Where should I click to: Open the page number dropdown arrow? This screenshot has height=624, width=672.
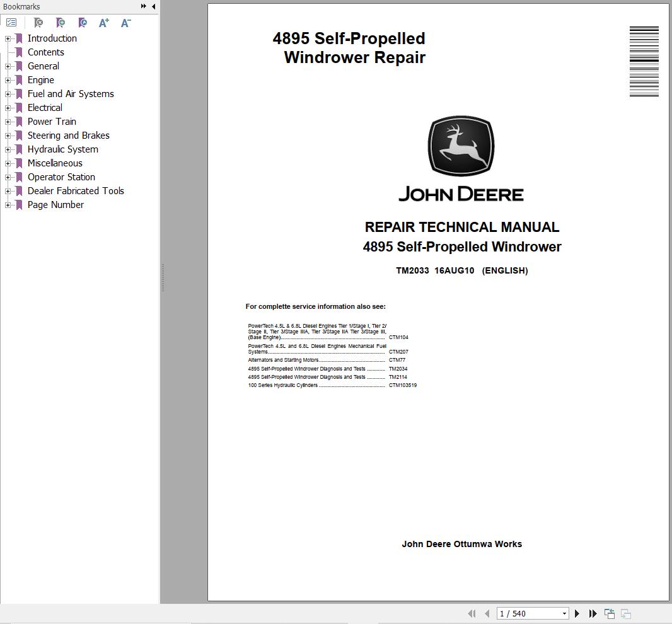click(x=564, y=614)
